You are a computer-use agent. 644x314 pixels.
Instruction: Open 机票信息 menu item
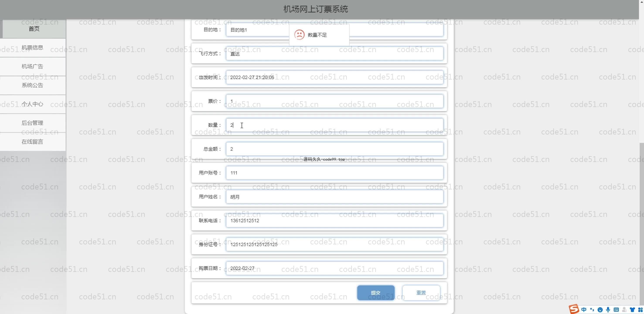pyautogui.click(x=32, y=48)
